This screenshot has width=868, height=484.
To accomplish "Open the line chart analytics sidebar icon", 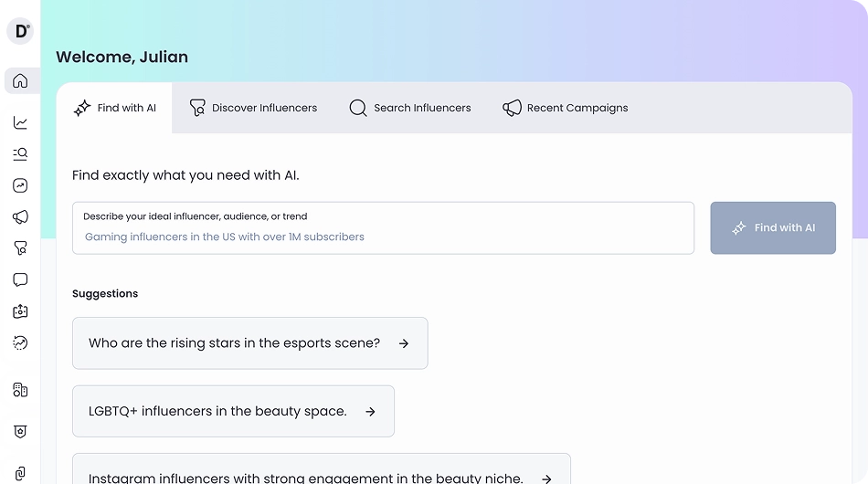I will click(20, 122).
